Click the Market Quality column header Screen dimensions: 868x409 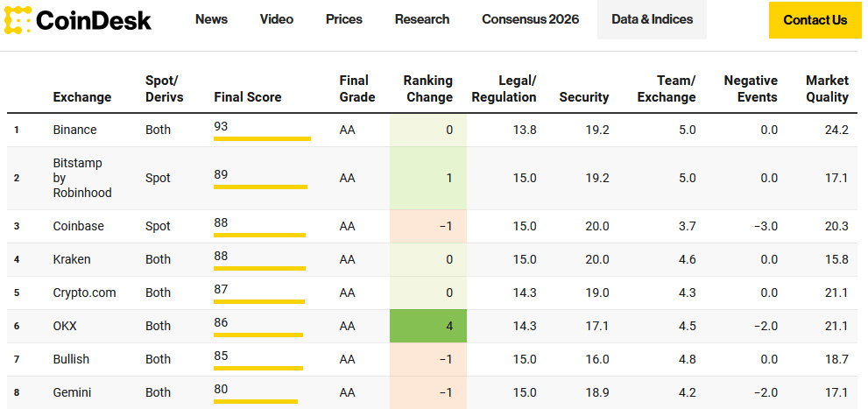click(x=827, y=89)
